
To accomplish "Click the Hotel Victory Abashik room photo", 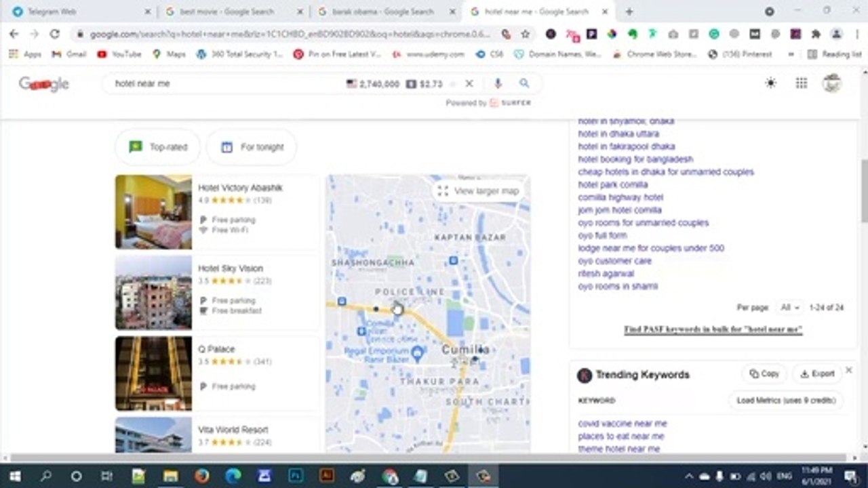I will 153,212.
